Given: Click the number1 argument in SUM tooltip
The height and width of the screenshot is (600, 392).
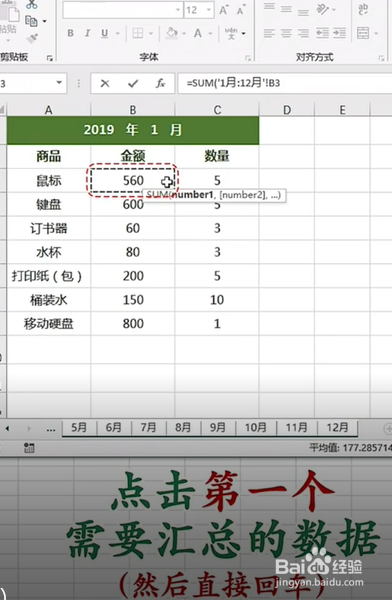Looking at the screenshot, I should 192,195.
